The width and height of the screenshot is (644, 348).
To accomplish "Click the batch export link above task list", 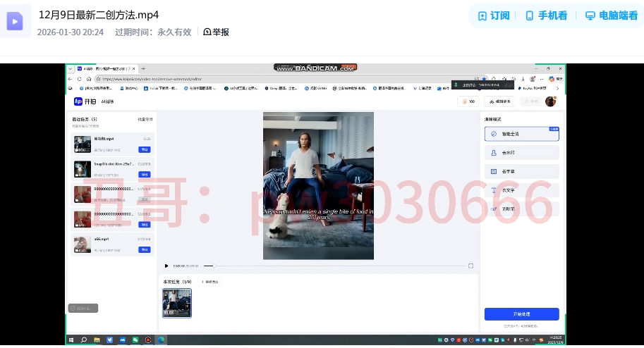I will (x=145, y=120).
